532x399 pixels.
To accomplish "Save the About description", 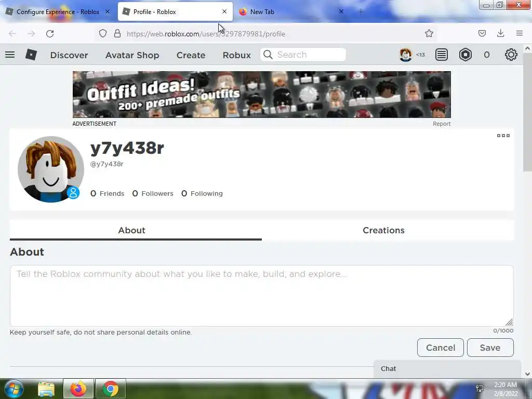I will click(490, 348).
